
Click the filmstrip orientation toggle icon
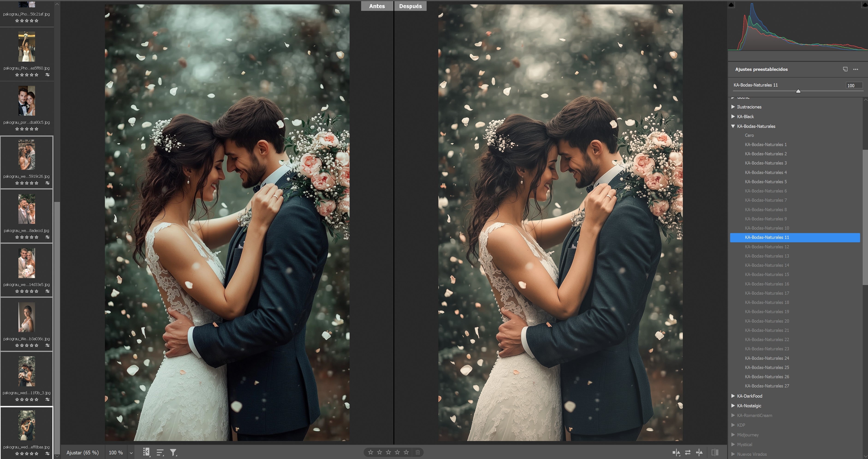tap(146, 452)
